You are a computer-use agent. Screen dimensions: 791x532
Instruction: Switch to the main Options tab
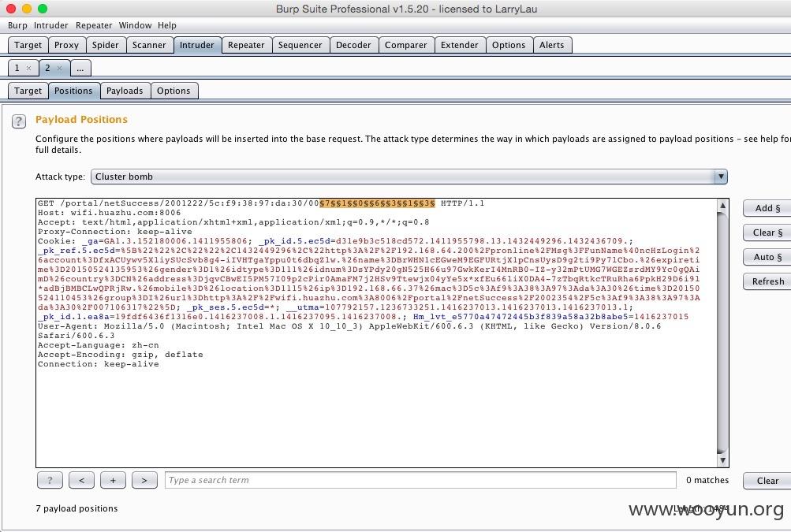pyautogui.click(x=509, y=45)
